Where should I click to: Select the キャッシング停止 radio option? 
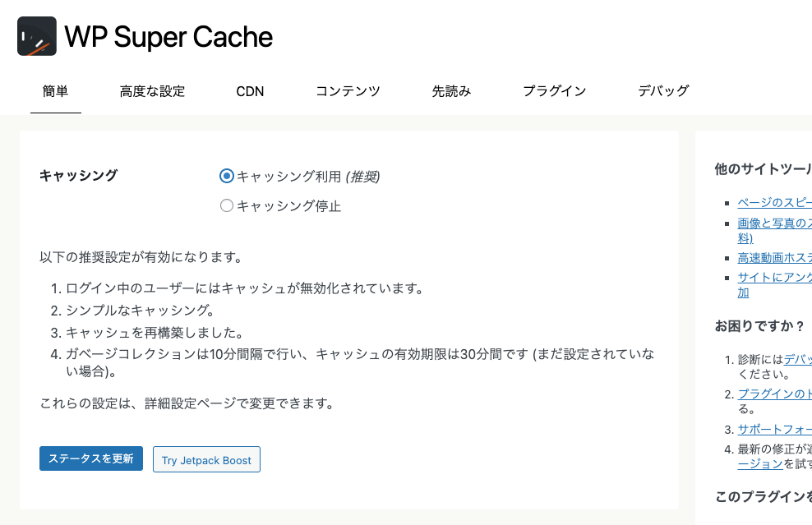pos(227,206)
